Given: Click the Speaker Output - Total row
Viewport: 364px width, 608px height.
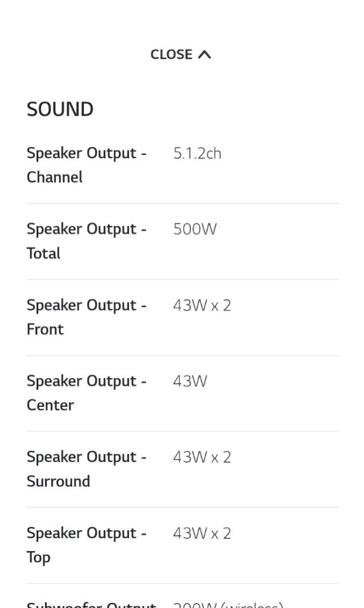Looking at the screenshot, I should [86, 240].
